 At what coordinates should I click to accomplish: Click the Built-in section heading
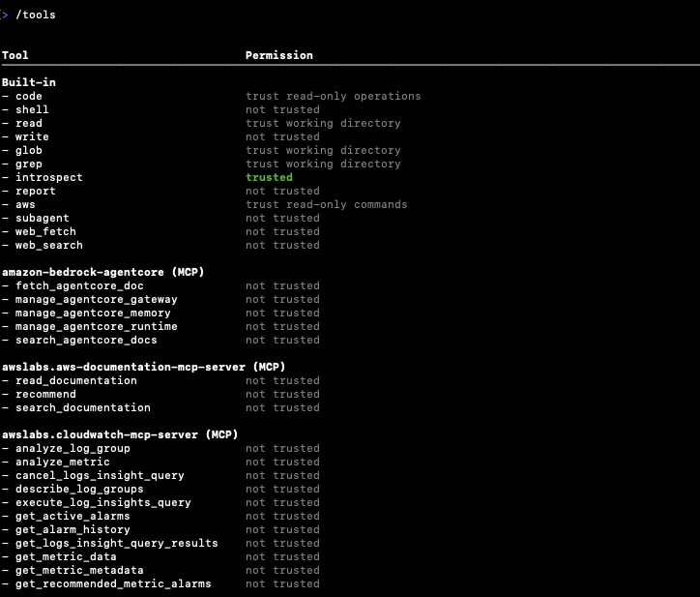coord(29,82)
